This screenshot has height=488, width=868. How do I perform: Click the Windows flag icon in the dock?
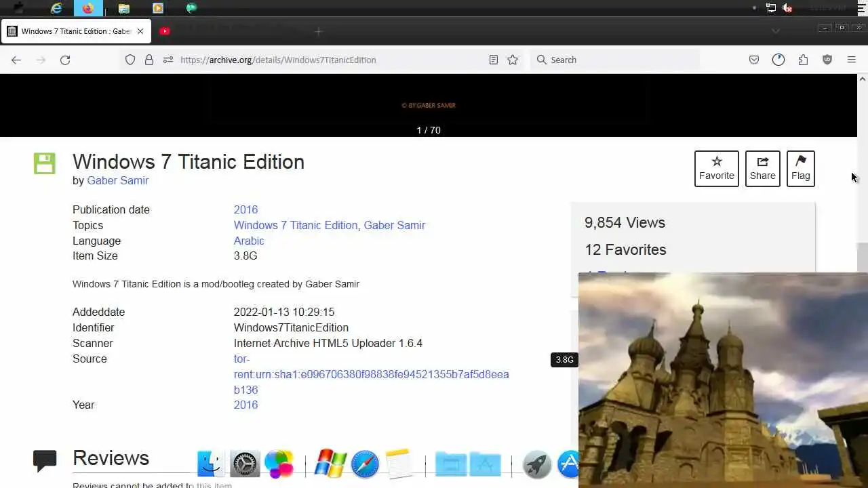[x=331, y=464]
